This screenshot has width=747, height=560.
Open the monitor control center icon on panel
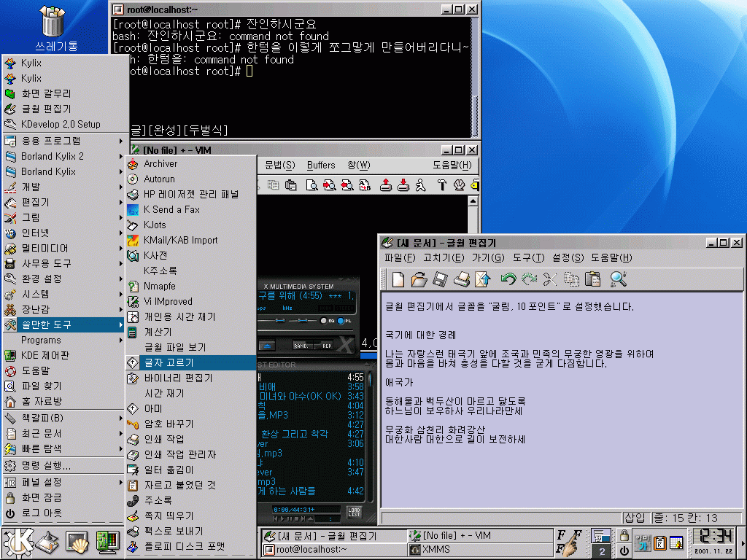[x=107, y=542]
